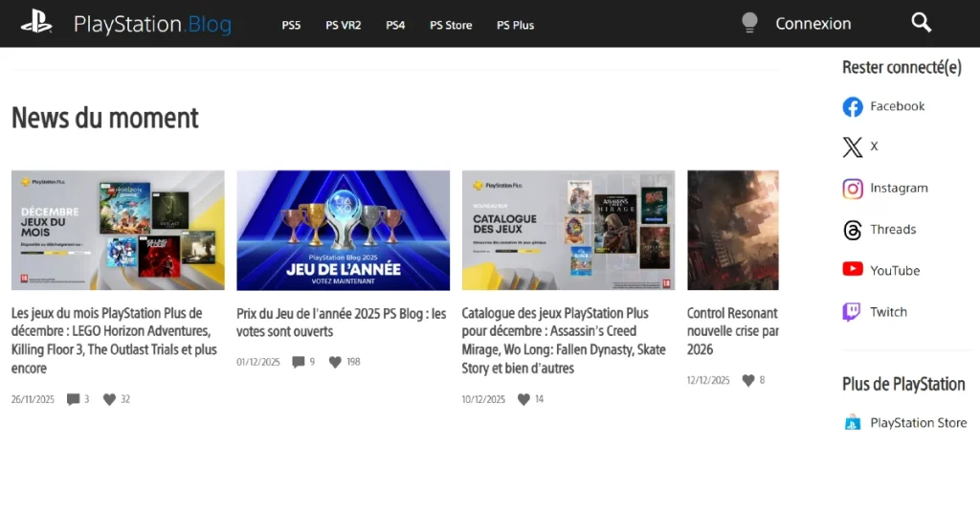The image size is (980, 515).
Task: Open 'Les jeux du mois PlayStation Plus' headline
Action: pyautogui.click(x=115, y=341)
